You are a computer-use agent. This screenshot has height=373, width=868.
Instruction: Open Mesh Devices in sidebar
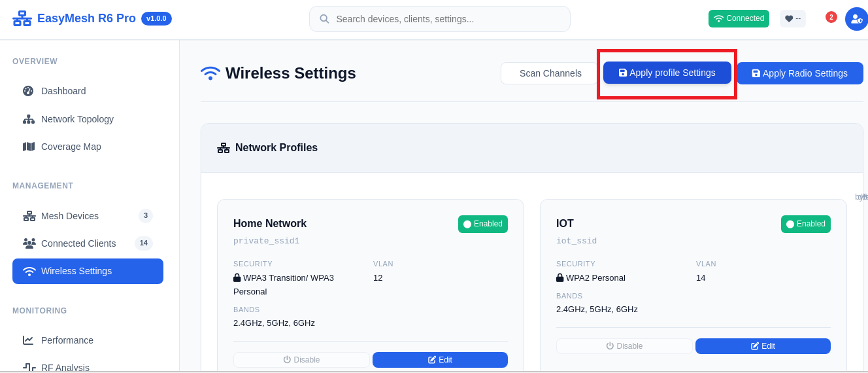(x=88, y=216)
